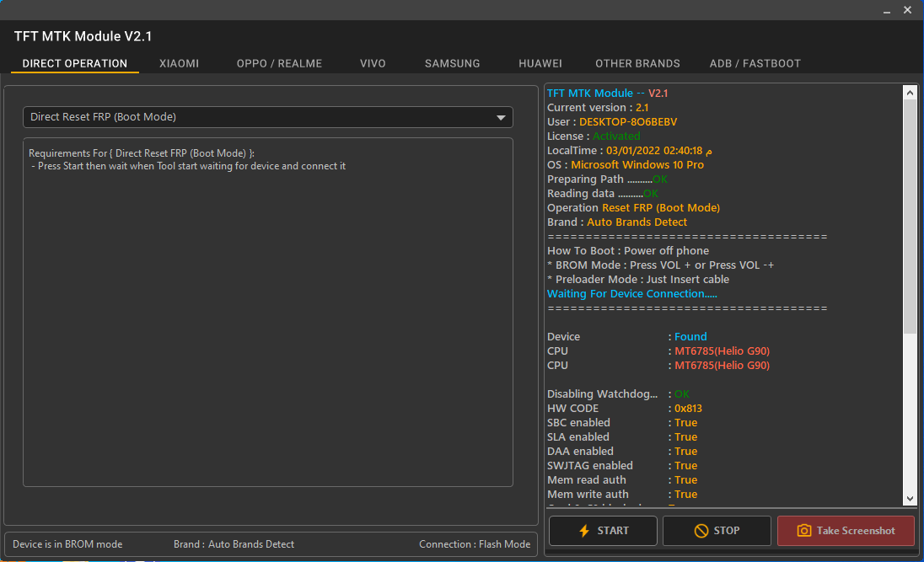Click the 'License : Activated' log line

[x=594, y=136]
